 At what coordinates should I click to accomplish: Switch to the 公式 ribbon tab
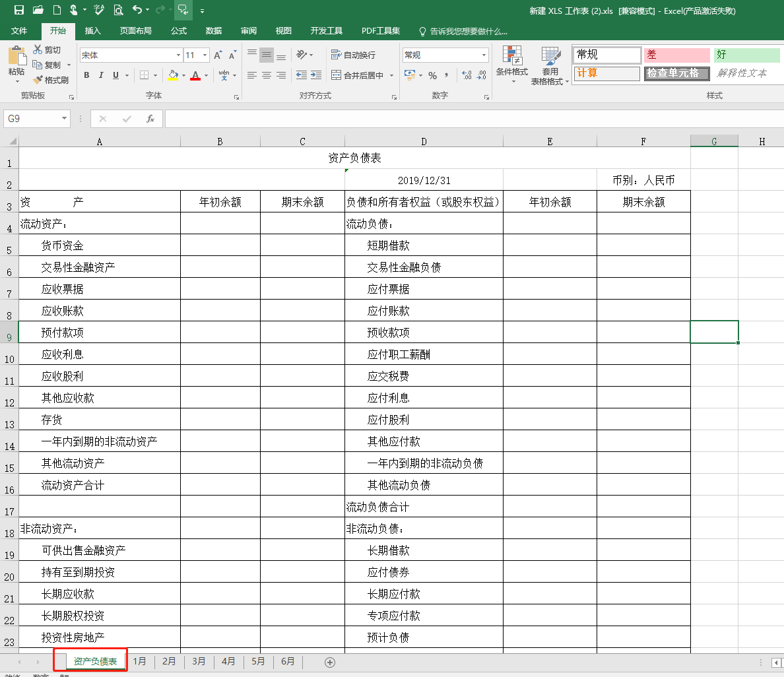(x=178, y=31)
